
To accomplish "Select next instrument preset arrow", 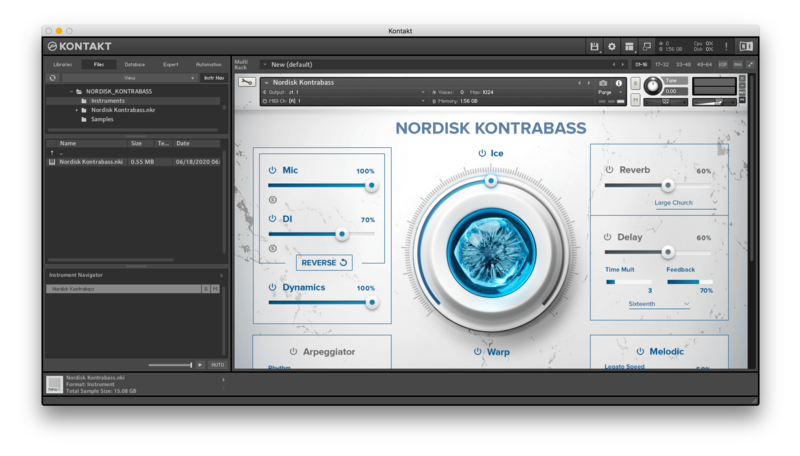I will [x=589, y=83].
